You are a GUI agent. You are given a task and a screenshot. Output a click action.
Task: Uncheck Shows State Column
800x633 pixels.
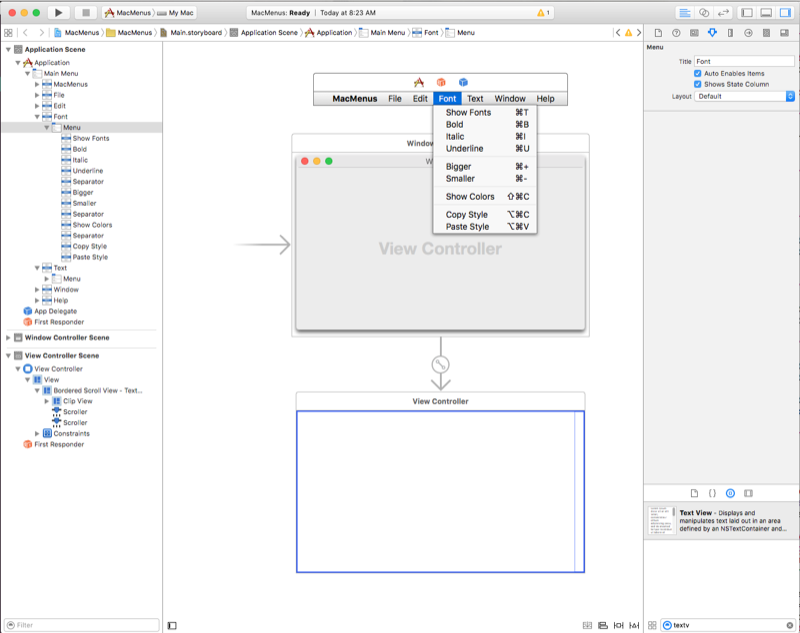point(698,84)
